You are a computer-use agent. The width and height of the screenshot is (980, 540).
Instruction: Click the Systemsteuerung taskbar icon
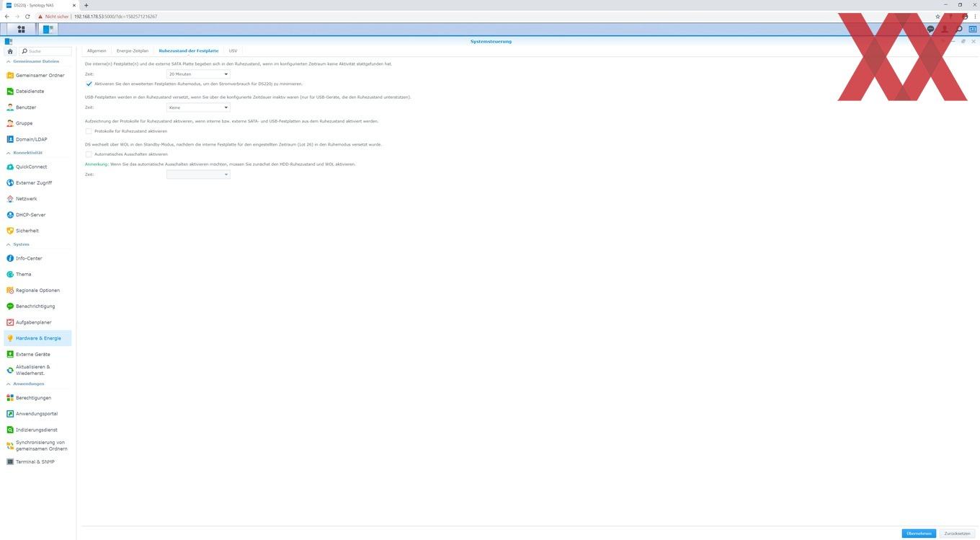[x=48, y=30]
